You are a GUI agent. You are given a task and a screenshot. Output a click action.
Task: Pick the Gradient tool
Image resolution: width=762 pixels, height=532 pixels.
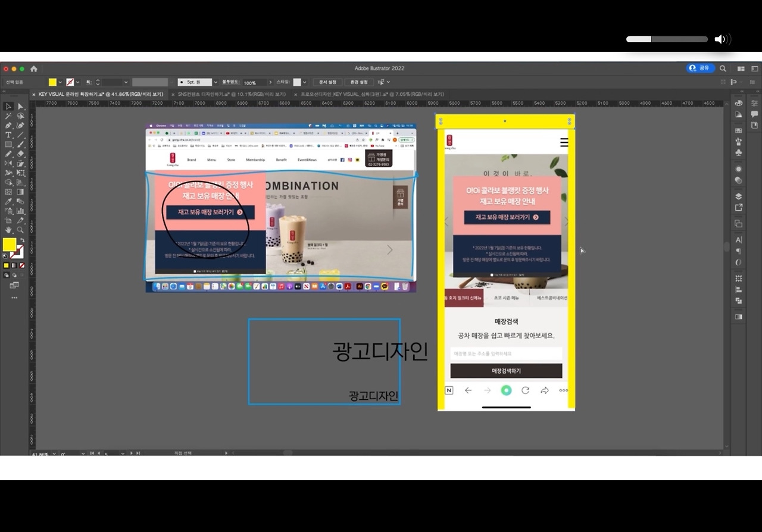[x=20, y=192]
